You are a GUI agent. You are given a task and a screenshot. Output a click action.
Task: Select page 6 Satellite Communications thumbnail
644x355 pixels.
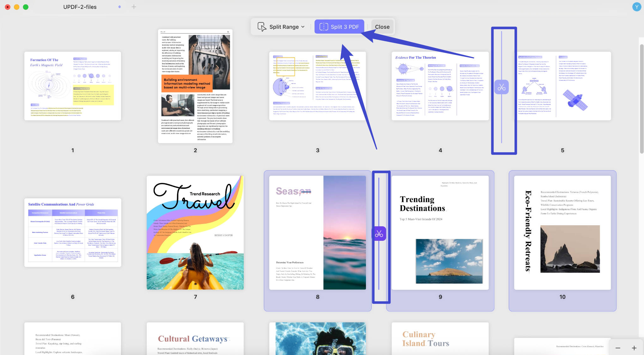pos(73,233)
